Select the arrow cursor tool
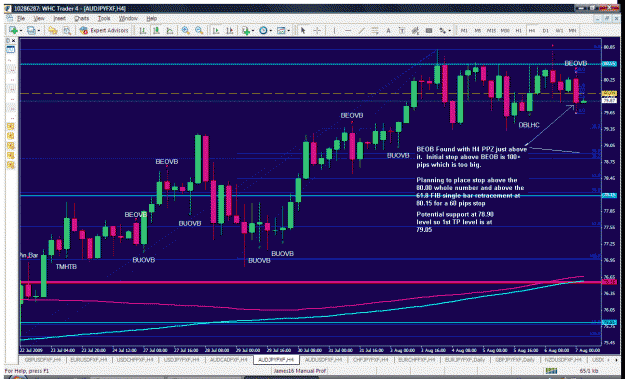625x379 pixels. point(303,31)
